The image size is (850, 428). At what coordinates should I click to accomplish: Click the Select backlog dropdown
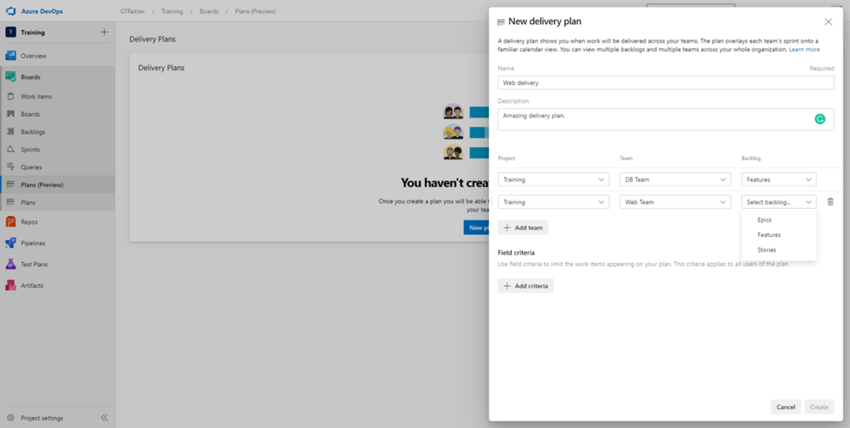tap(779, 202)
